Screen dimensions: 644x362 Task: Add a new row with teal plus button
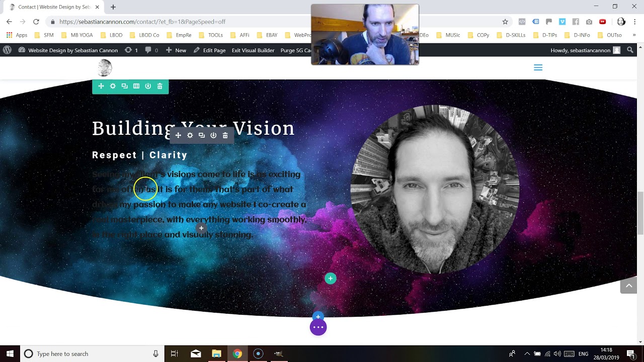[331, 279]
